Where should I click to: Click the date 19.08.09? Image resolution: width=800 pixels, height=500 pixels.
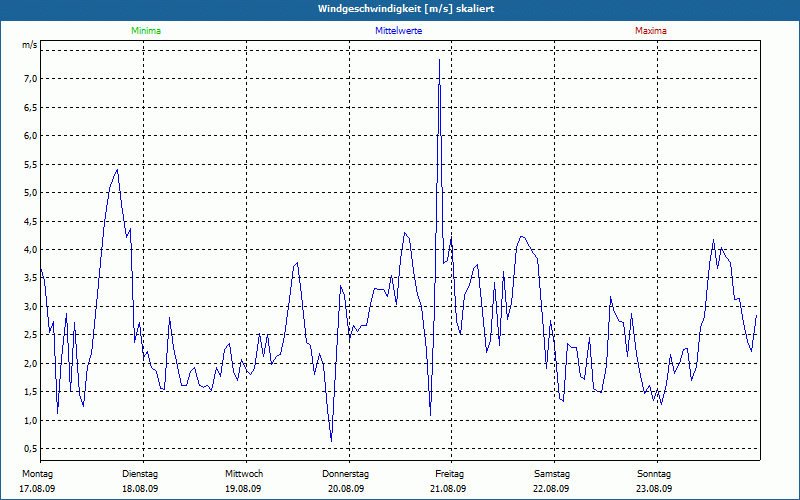click(x=243, y=489)
